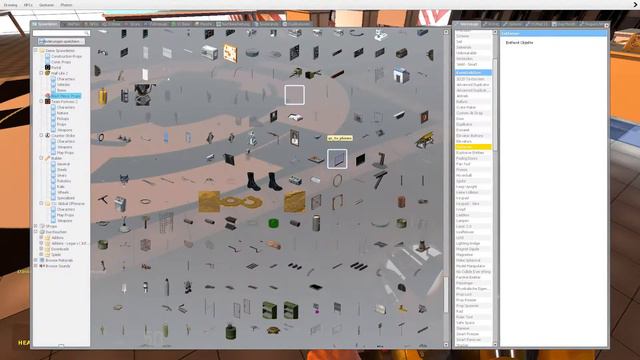Viewport: 640px width, 360px height.
Task: Expand the Downloads folder node
Action: pos(41,249)
